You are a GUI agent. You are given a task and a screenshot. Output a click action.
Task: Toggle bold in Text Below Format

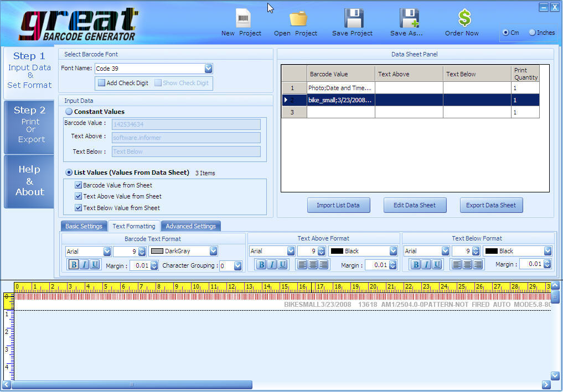point(416,265)
